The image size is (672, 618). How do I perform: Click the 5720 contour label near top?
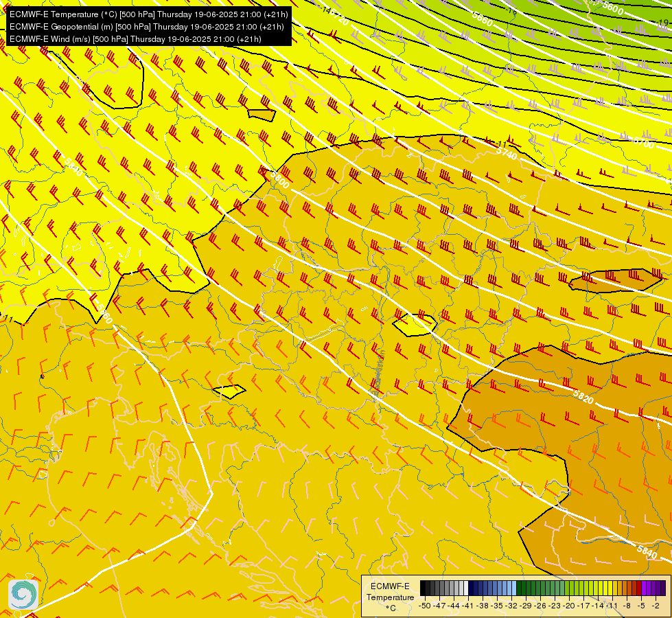(340, 18)
